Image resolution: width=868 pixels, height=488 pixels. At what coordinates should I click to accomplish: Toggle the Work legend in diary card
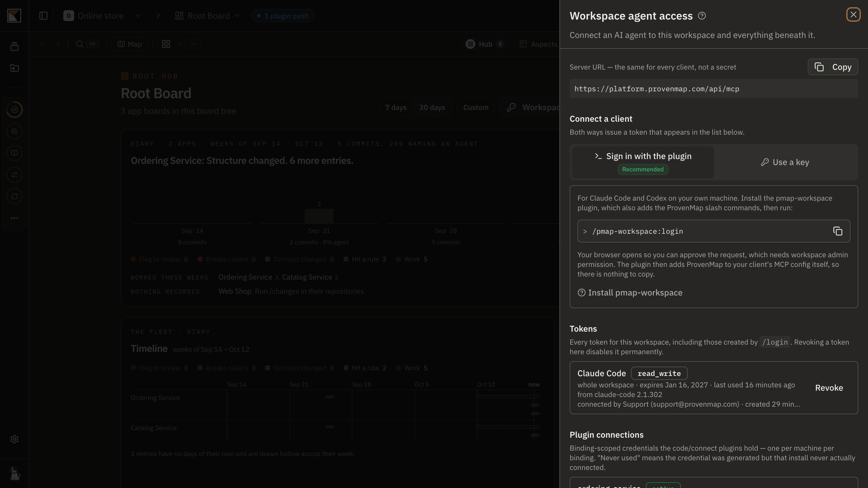pos(412,259)
